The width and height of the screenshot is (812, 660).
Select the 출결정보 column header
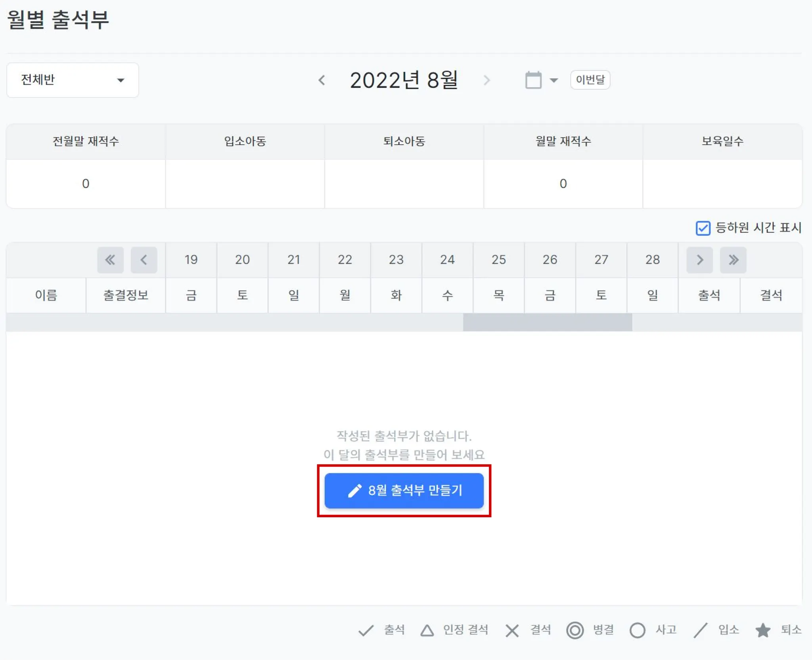pos(126,295)
